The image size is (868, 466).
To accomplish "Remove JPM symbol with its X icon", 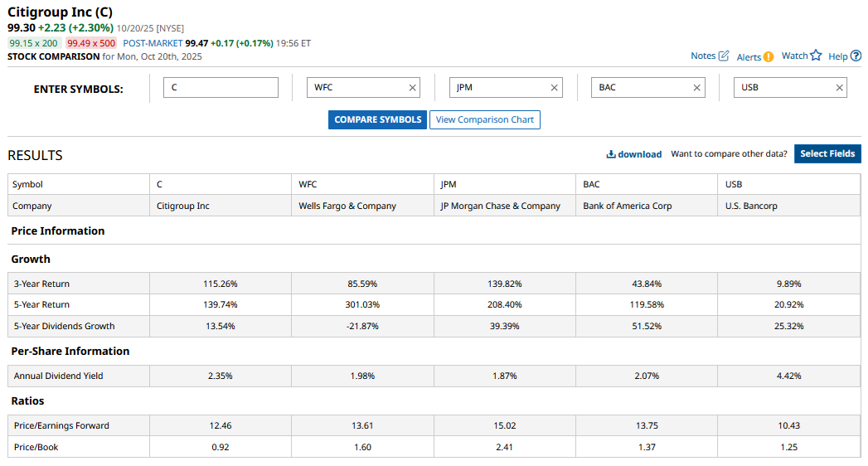I will pos(555,88).
